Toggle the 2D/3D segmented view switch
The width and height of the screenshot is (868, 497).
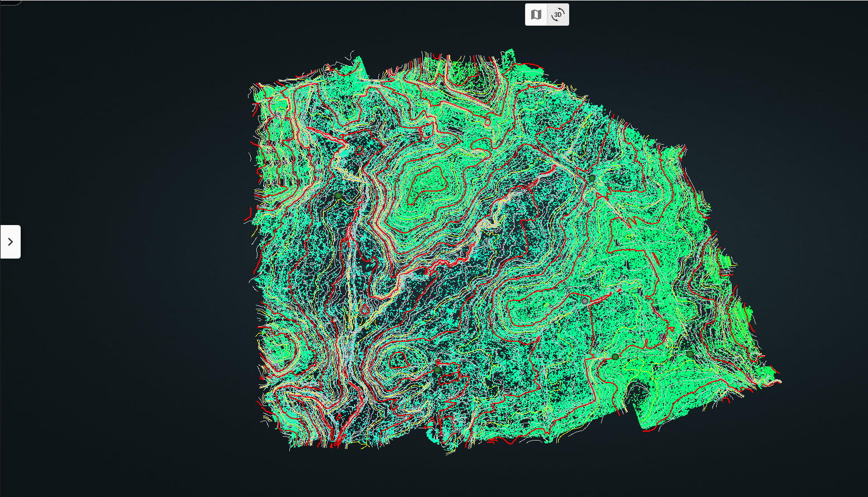[547, 15]
